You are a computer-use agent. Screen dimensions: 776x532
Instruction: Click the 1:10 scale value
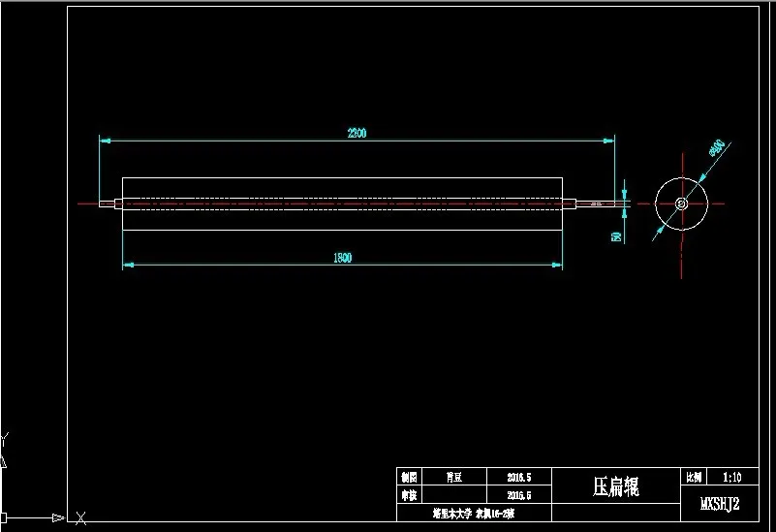tap(732, 477)
